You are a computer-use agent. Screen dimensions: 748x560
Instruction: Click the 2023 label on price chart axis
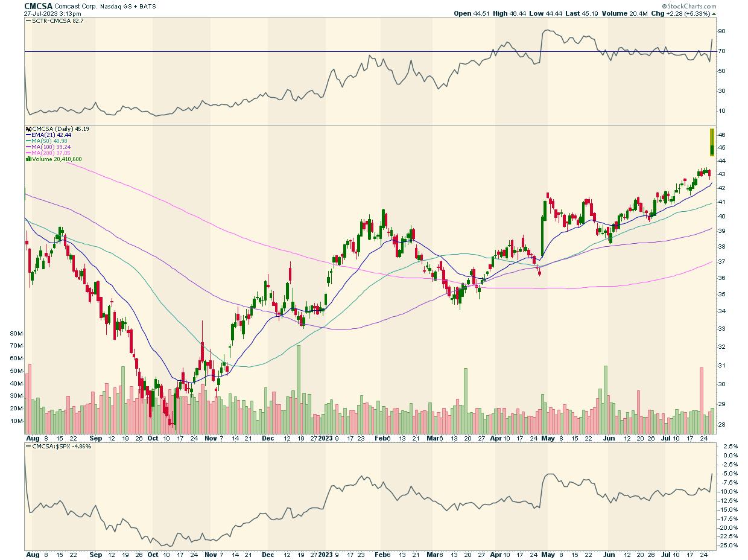[x=325, y=437]
